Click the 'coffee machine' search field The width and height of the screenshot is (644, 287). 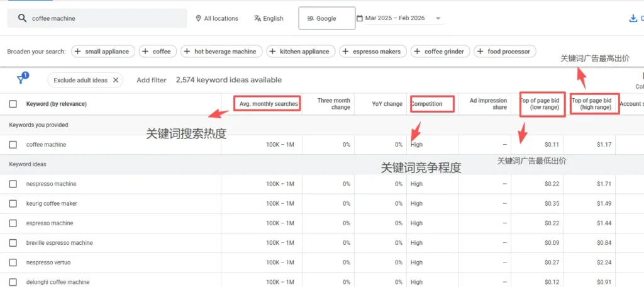point(104,18)
